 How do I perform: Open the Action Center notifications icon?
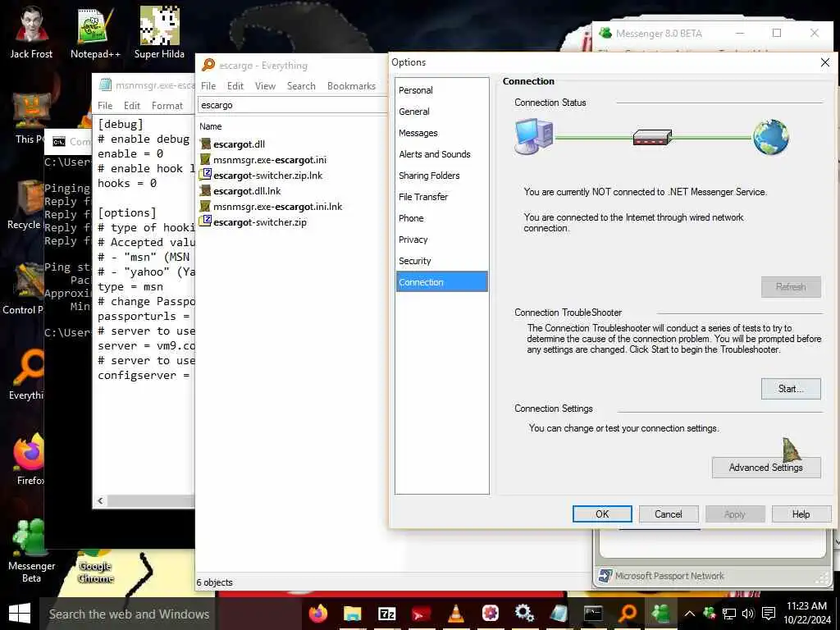click(769, 614)
